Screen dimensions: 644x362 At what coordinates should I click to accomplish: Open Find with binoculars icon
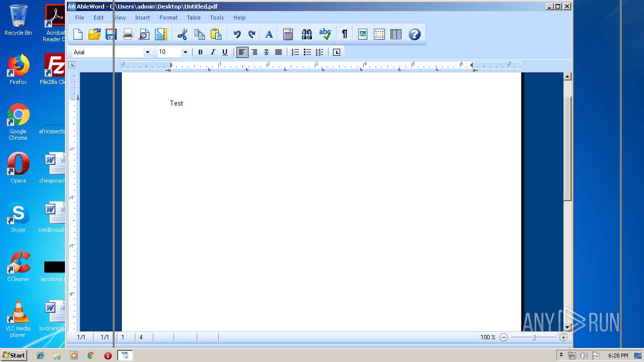306,34
